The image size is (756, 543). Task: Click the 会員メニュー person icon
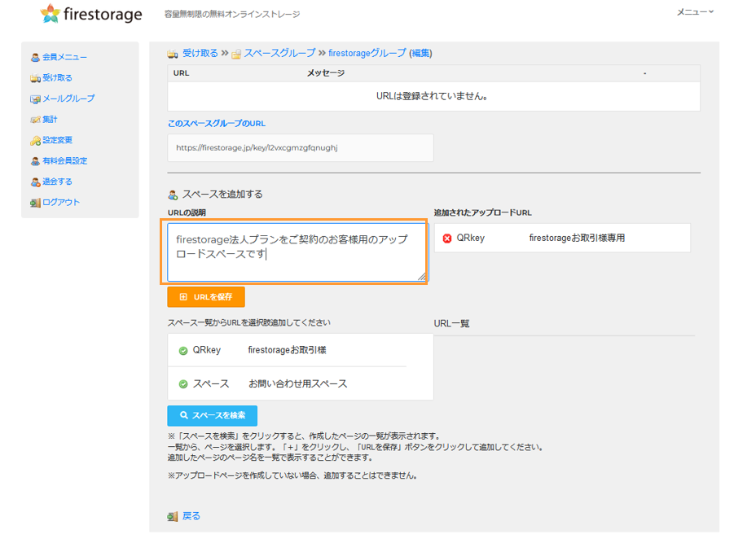click(x=35, y=58)
